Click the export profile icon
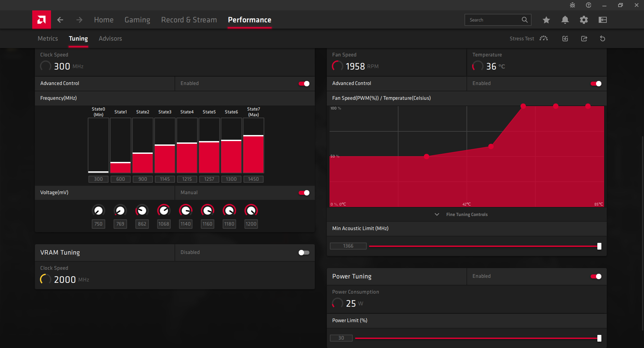 tap(584, 39)
